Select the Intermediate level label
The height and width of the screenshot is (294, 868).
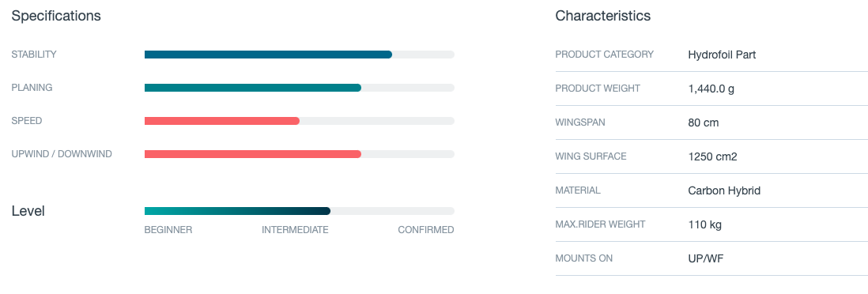point(295,230)
